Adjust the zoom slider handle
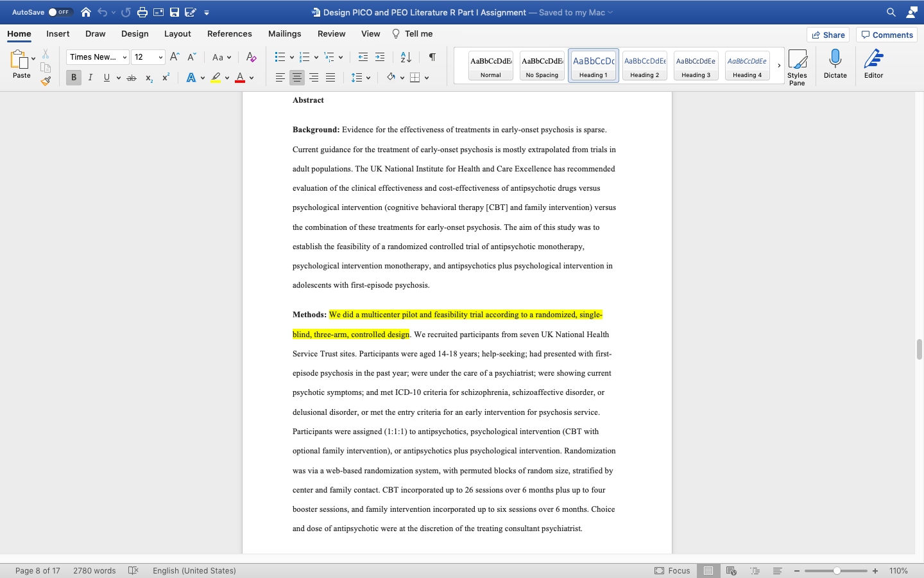Image resolution: width=924 pixels, height=578 pixels. coord(837,570)
